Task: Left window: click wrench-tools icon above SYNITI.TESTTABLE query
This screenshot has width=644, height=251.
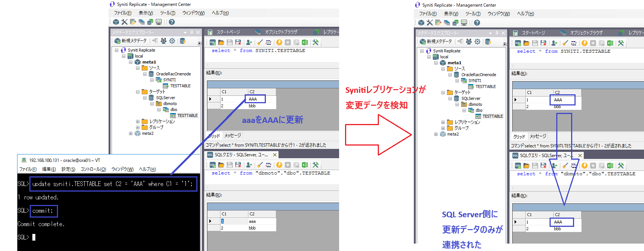Action: (x=316, y=42)
